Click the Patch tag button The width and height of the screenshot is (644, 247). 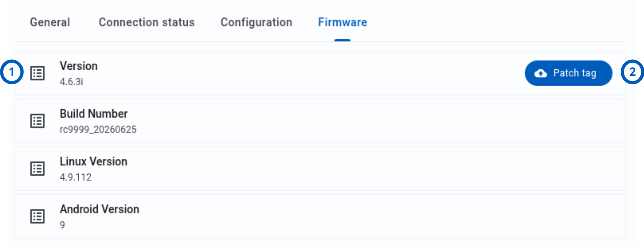tap(568, 73)
